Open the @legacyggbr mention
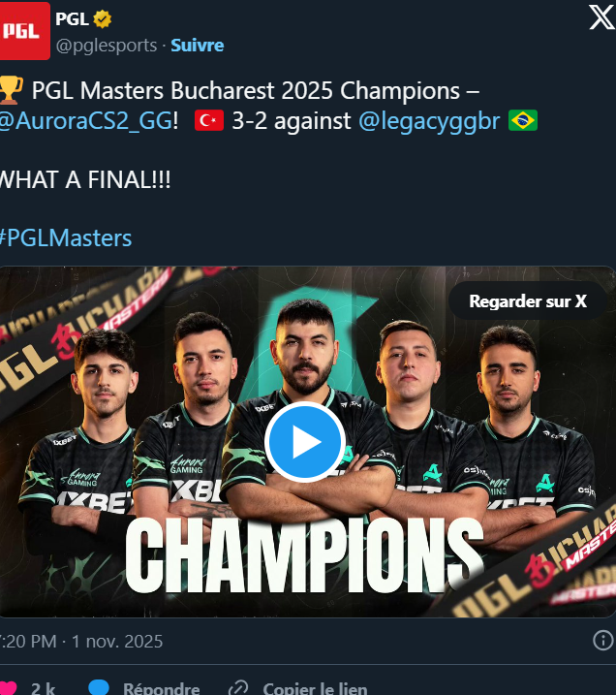Image resolution: width=616 pixels, height=695 pixels. pyautogui.click(x=429, y=120)
